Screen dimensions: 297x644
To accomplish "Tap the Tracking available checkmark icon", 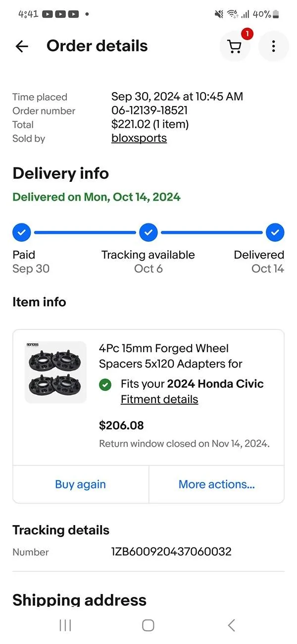I will pos(148,232).
